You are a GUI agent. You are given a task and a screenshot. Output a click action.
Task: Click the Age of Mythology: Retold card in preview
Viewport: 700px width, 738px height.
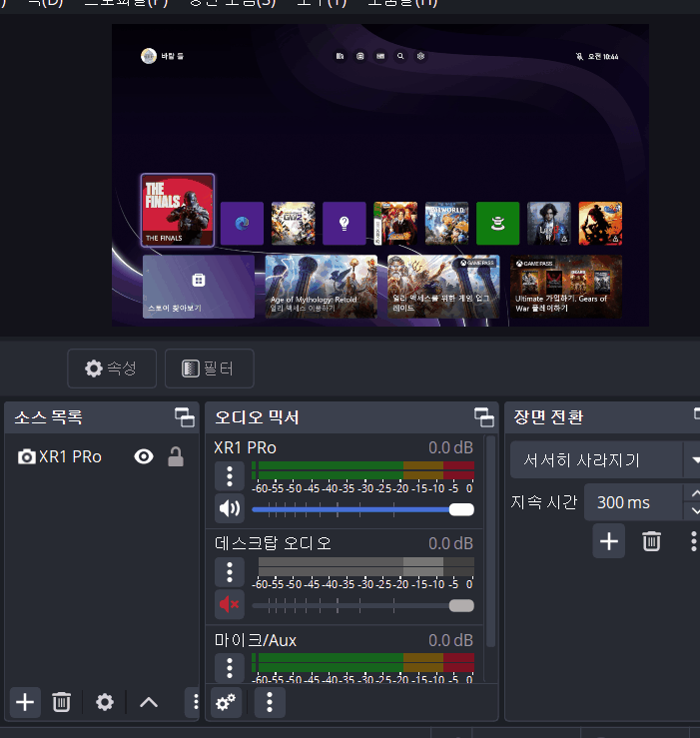[x=322, y=287]
